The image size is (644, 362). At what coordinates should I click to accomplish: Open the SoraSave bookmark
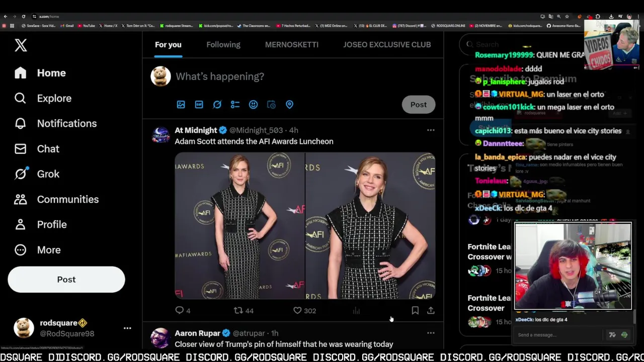point(39,26)
